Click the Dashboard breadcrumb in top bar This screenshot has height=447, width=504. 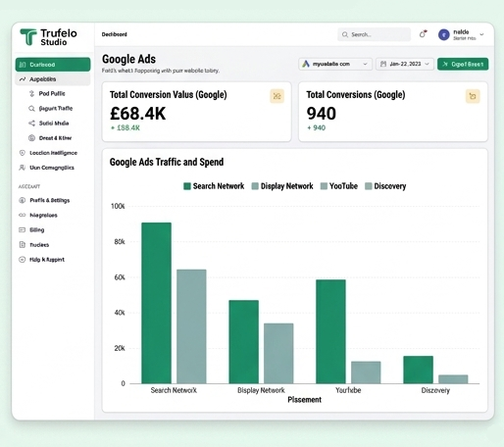(114, 34)
